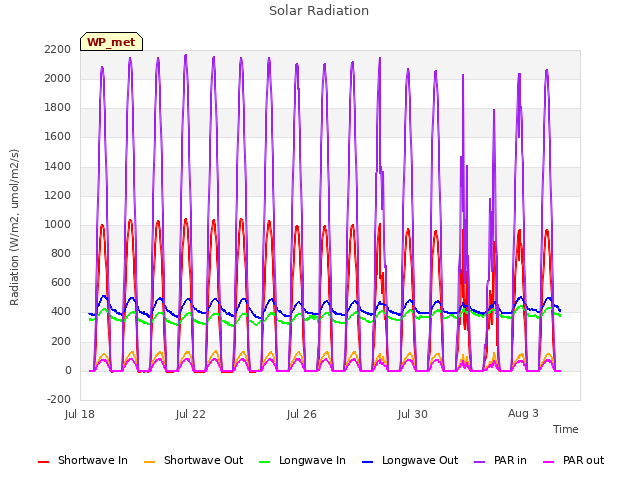Image resolution: width=640 pixels, height=480 pixels.
Task: Select the Shortwave Out legend label
Action: click(x=203, y=460)
